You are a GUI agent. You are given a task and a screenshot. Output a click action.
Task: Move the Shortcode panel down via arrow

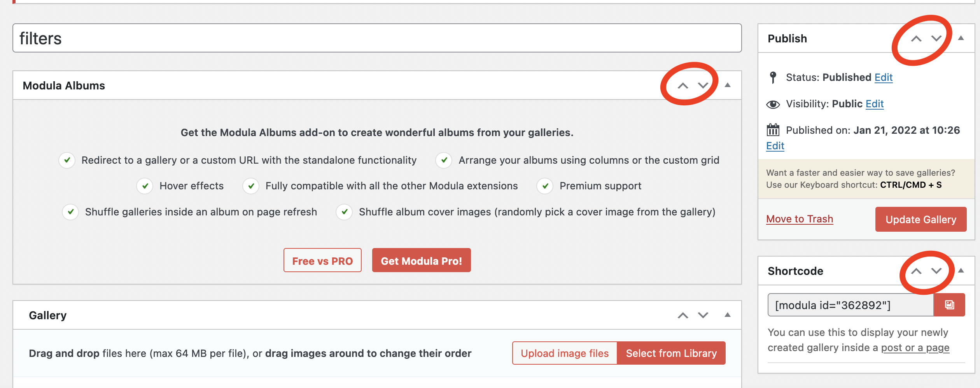pyautogui.click(x=936, y=271)
